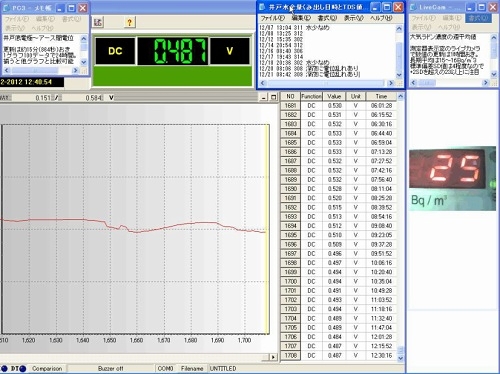Click the graph panel minimize icon
Viewport: 500px width, 374px height.
click(264, 97)
